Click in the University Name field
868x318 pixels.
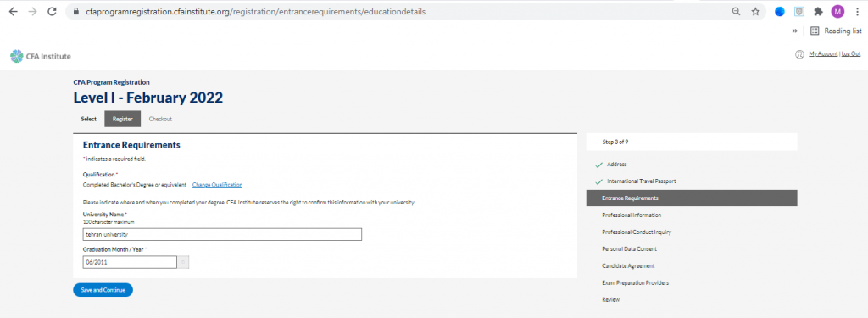(x=222, y=234)
